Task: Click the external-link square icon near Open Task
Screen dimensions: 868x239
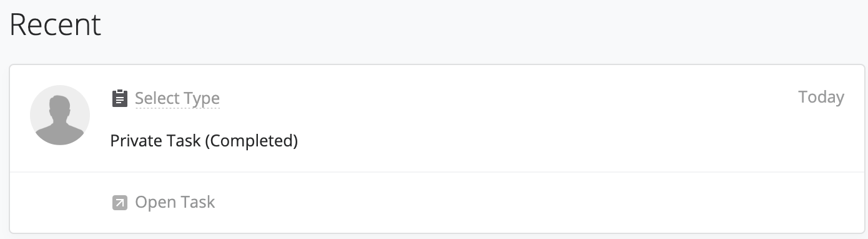Action: [x=119, y=203]
